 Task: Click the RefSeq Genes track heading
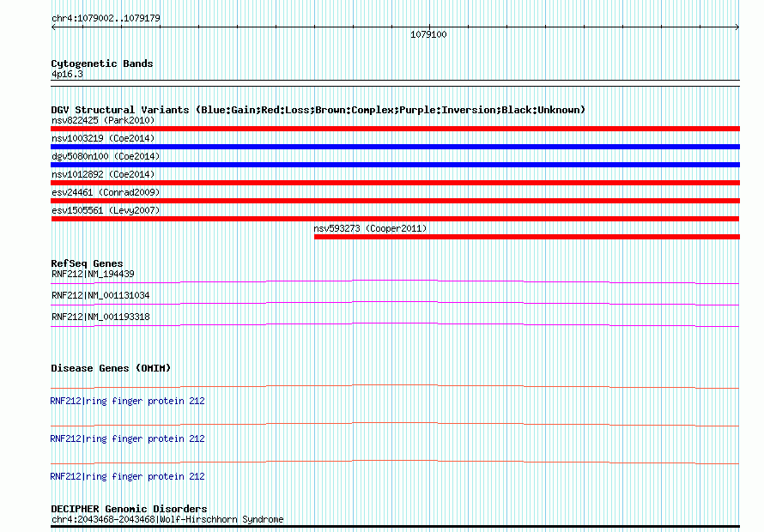(x=87, y=263)
